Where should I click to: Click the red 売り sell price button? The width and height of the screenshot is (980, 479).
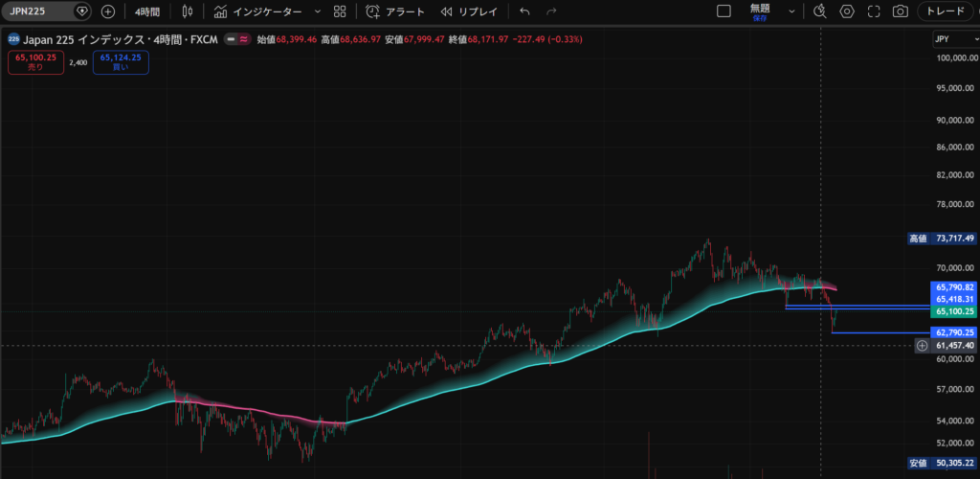click(35, 62)
